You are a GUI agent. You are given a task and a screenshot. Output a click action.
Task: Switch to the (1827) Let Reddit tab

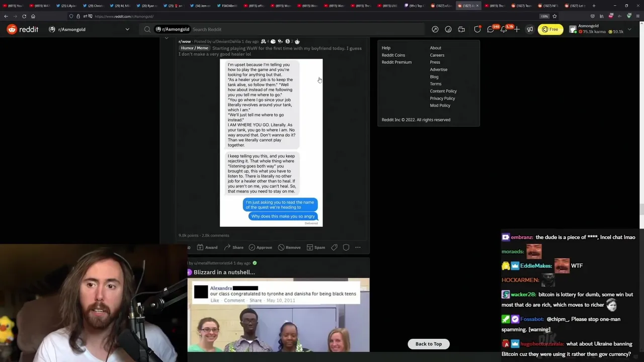click(575, 6)
